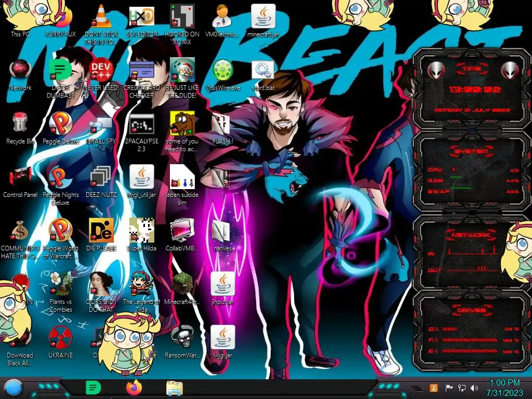Open the green pinned app on the taskbar
532x399 pixels.
click(x=94, y=388)
